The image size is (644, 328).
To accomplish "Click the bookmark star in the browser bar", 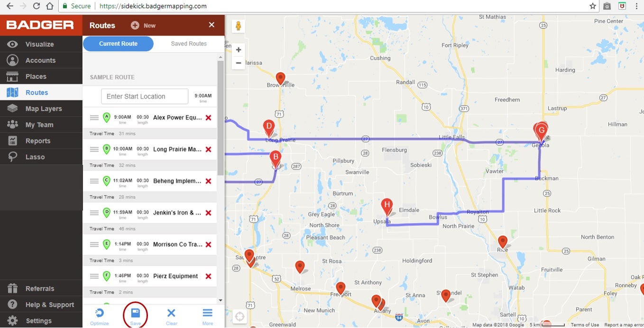I will [x=592, y=6].
